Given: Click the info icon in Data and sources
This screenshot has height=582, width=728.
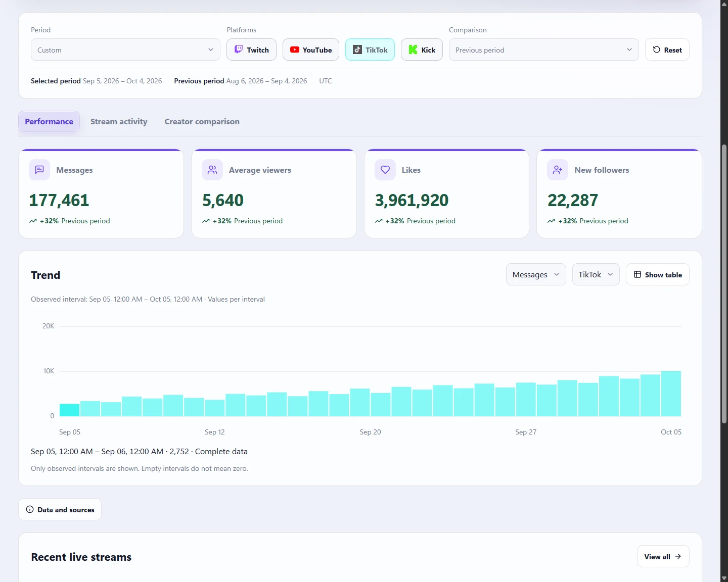Looking at the screenshot, I should point(30,509).
